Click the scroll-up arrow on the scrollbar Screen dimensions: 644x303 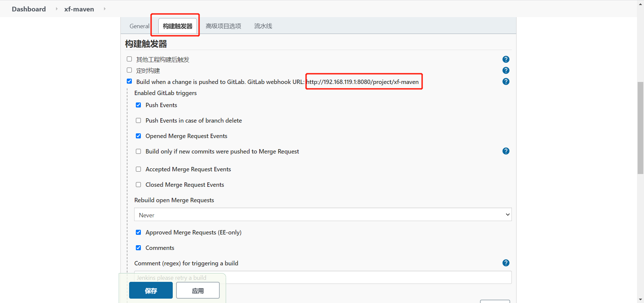(641, 4)
